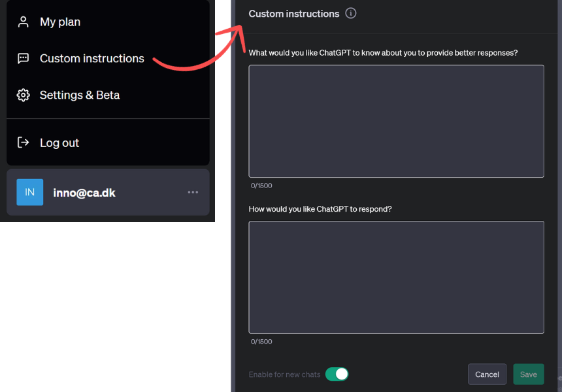Focus the 'How would you like ChatGPT to respond' box
Image resolution: width=562 pixels, height=392 pixels.
point(397,277)
